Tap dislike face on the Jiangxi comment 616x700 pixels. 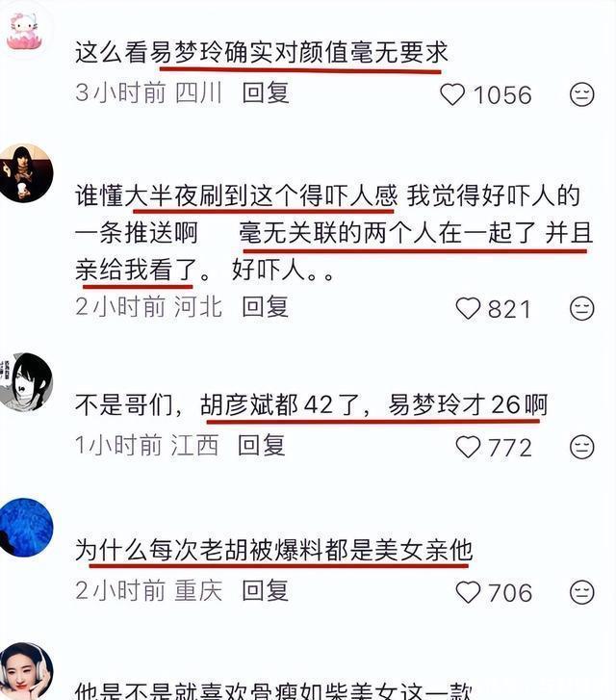tap(581, 447)
